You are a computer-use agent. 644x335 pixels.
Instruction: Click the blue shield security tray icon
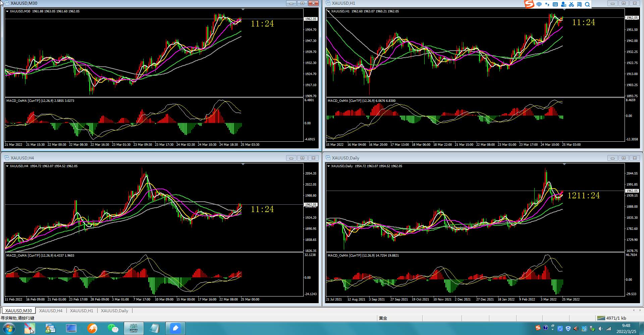pos(568,329)
